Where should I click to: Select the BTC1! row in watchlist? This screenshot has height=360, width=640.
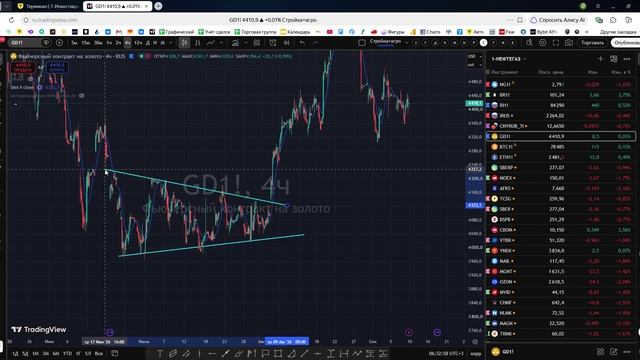tap(560, 147)
